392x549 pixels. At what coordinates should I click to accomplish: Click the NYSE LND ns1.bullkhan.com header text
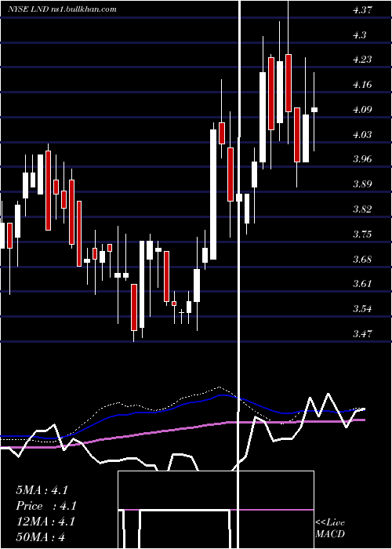tap(62, 9)
